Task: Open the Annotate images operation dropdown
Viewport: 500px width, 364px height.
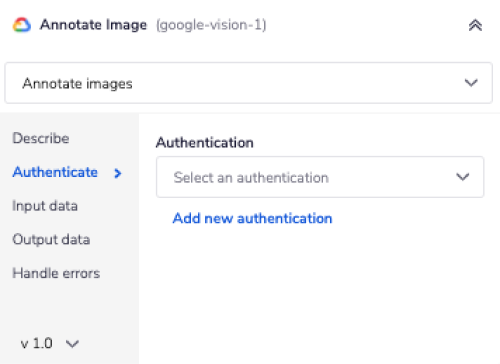Action: (249, 83)
